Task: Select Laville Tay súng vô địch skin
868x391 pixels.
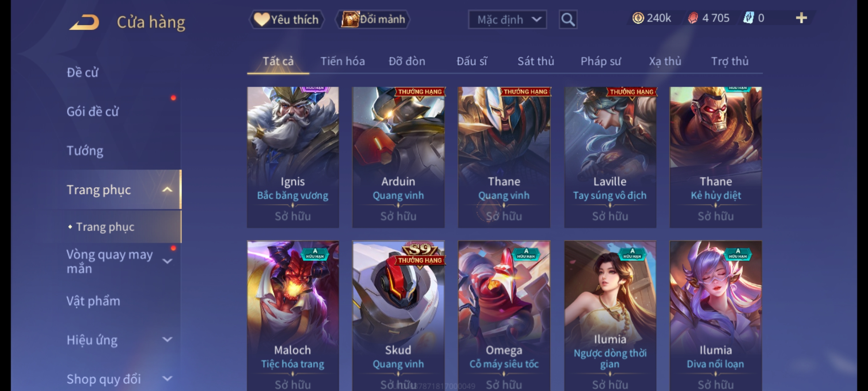Action: (x=610, y=157)
